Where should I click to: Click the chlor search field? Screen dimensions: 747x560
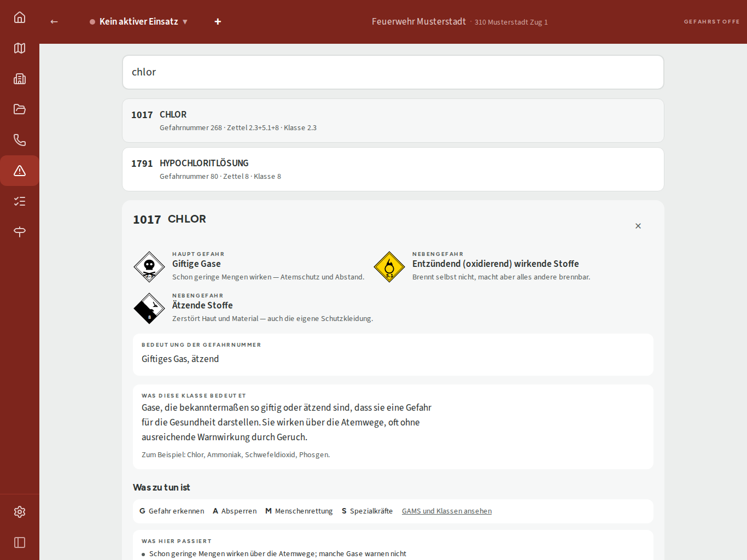tap(393, 72)
